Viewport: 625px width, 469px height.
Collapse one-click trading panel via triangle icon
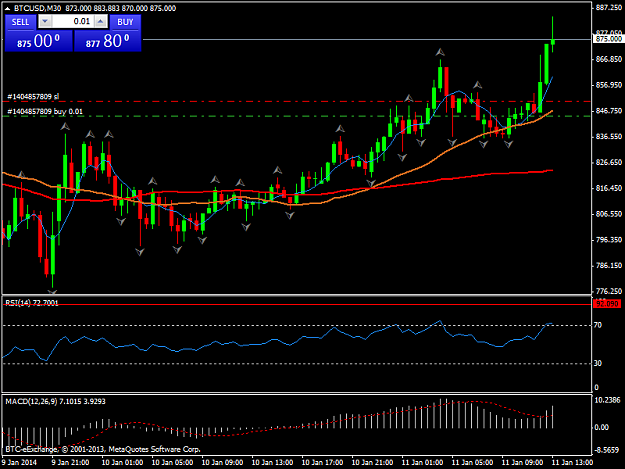(x=7, y=8)
